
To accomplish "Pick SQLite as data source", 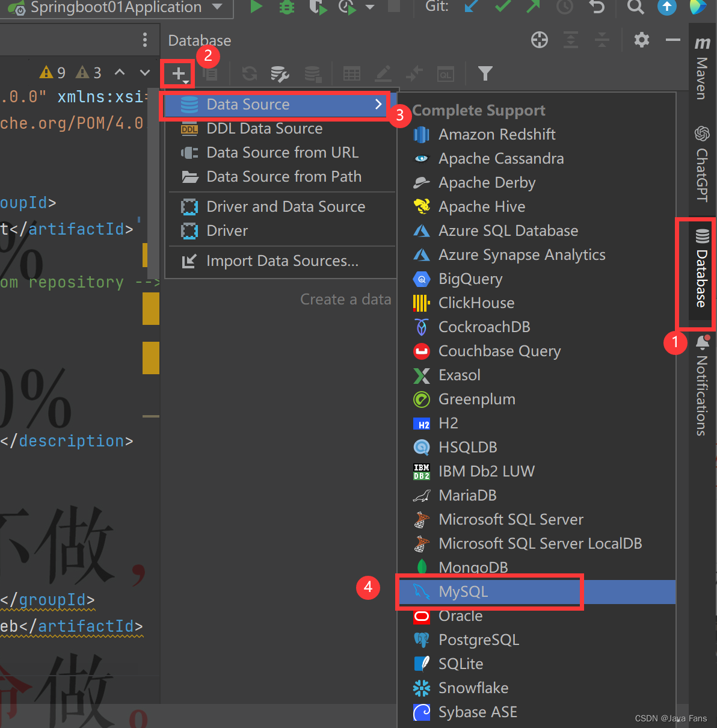I will coord(537,664).
